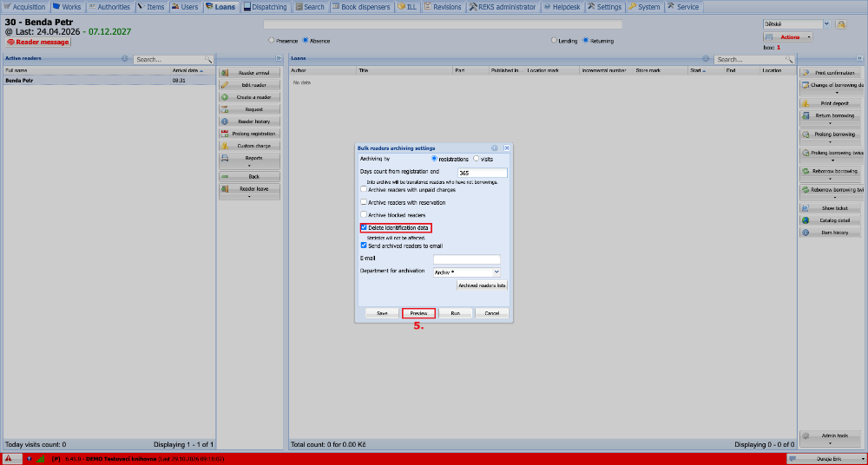
Task: Check Archive blocked readers
Action: click(364, 214)
